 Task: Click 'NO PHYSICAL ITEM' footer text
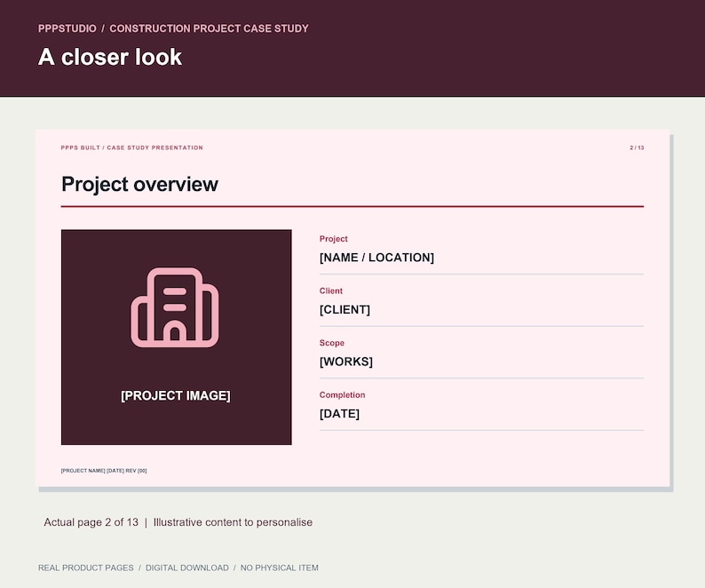point(279,568)
